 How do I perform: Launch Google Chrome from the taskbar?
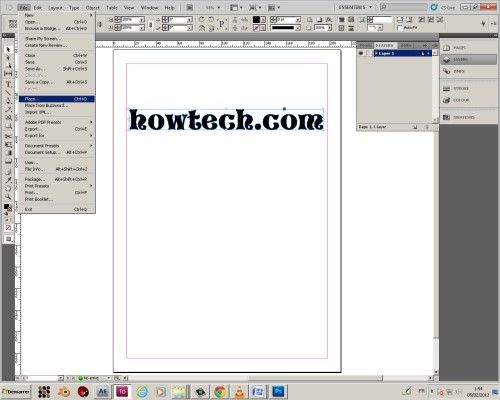click(220, 391)
